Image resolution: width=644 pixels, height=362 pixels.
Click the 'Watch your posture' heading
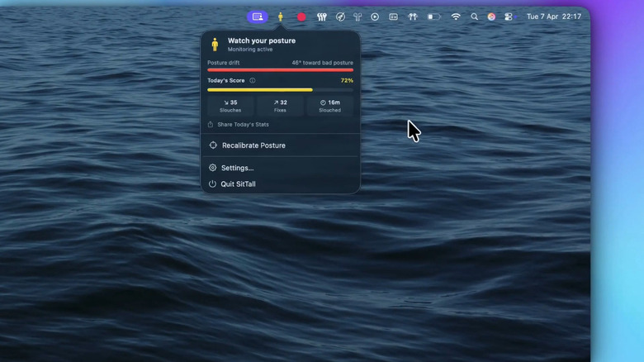tap(262, 40)
